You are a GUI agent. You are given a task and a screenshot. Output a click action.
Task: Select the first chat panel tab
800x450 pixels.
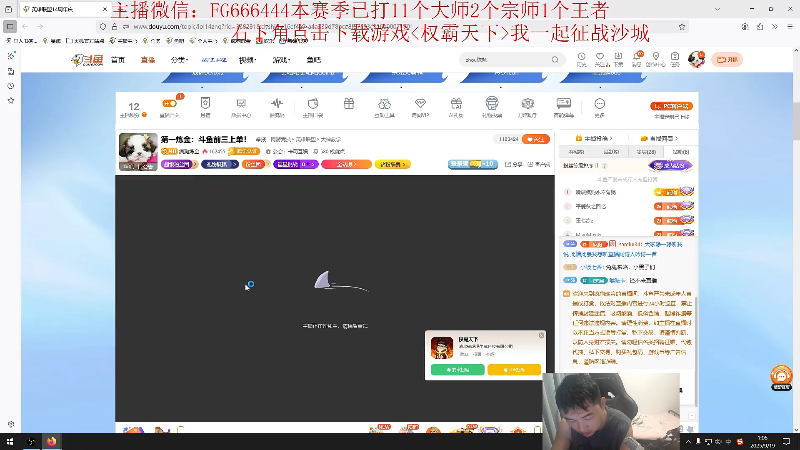pyautogui.click(x=577, y=152)
